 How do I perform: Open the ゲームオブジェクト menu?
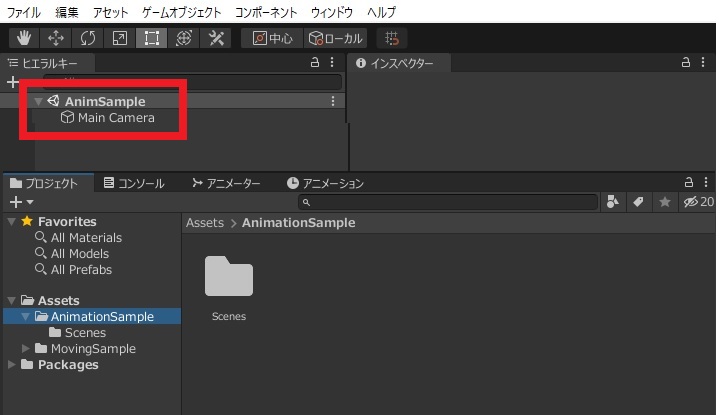pyautogui.click(x=181, y=12)
